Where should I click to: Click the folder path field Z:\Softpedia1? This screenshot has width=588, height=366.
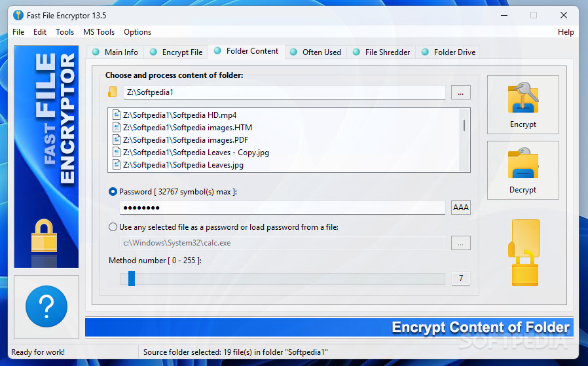284,92
